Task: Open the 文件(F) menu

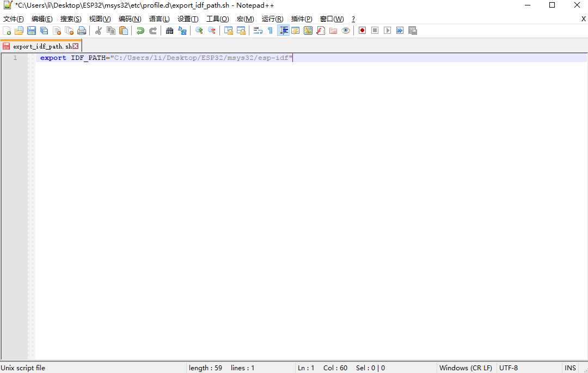Action: 14,19
